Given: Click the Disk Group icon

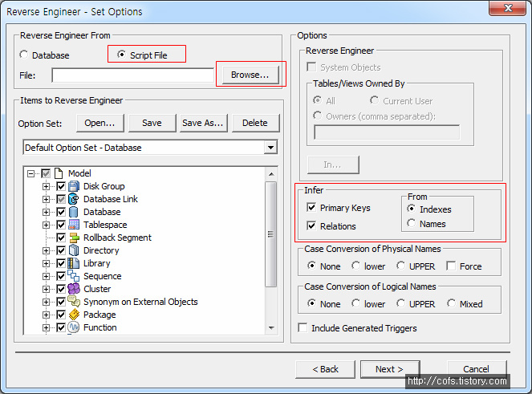Looking at the screenshot, I should (x=74, y=186).
